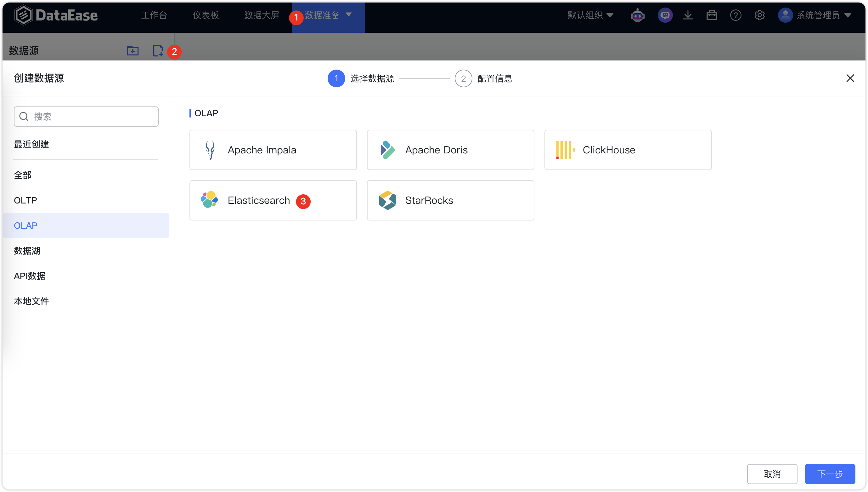Click the DataEase logo
868x492 pixels.
pyautogui.click(x=56, y=15)
